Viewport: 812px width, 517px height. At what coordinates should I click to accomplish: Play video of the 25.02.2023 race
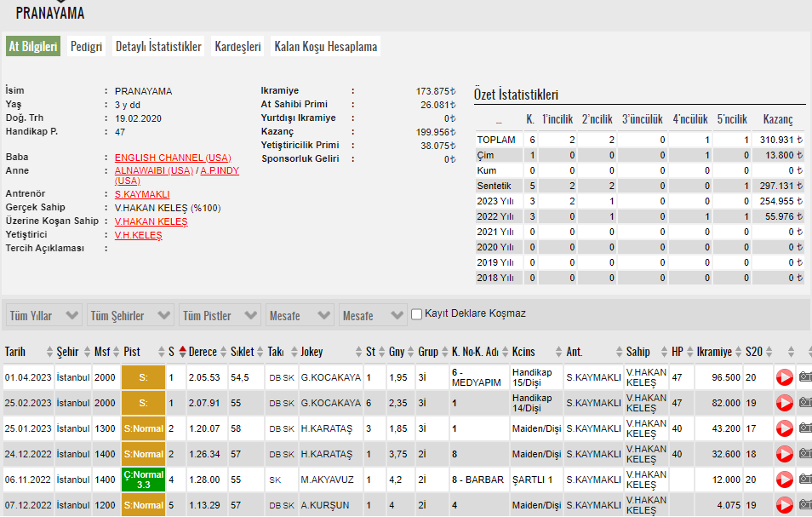784,403
